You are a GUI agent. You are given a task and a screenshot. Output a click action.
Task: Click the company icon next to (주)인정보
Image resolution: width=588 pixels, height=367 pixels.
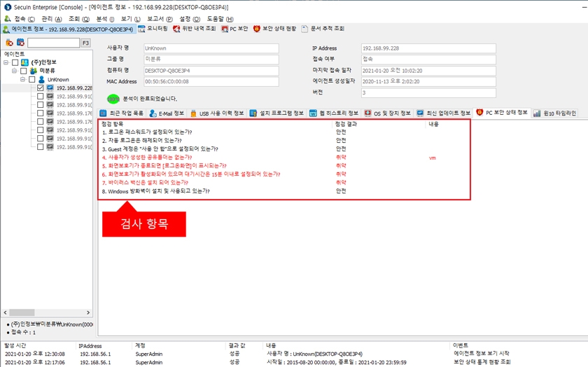tap(24, 62)
